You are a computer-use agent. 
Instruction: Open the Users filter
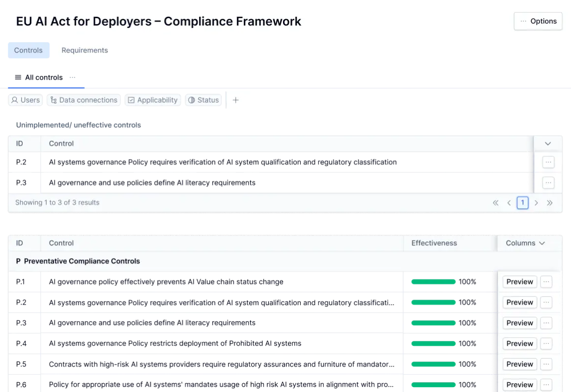click(x=25, y=100)
